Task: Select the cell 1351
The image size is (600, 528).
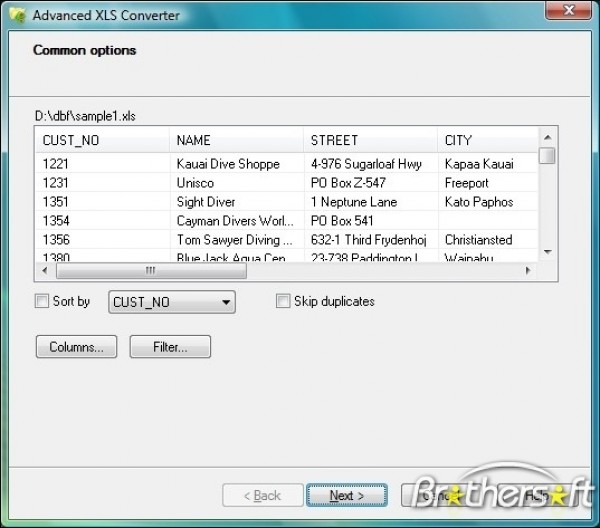Action: click(x=102, y=202)
